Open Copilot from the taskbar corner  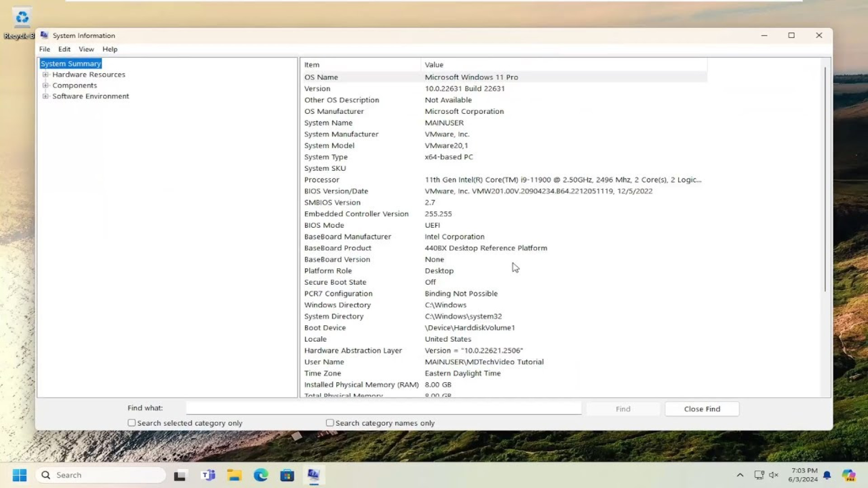click(849, 475)
